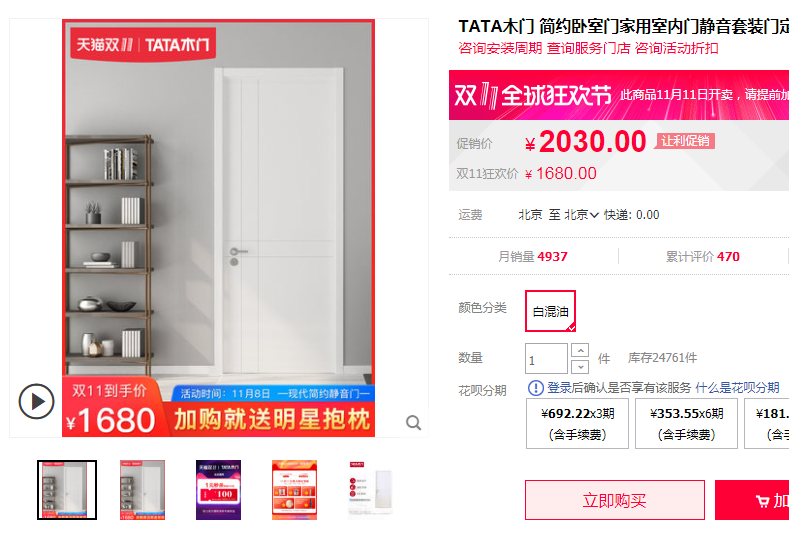The width and height of the screenshot is (789, 540).
Task: Choose the ¥692.22x3期 installment plan
Action: pos(577,423)
